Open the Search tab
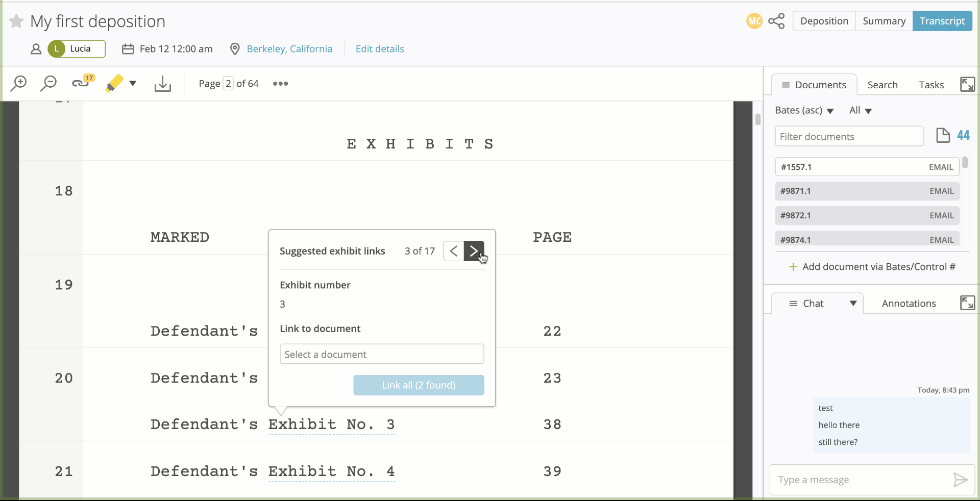Screen dimensions: 980x501 tap(883, 85)
